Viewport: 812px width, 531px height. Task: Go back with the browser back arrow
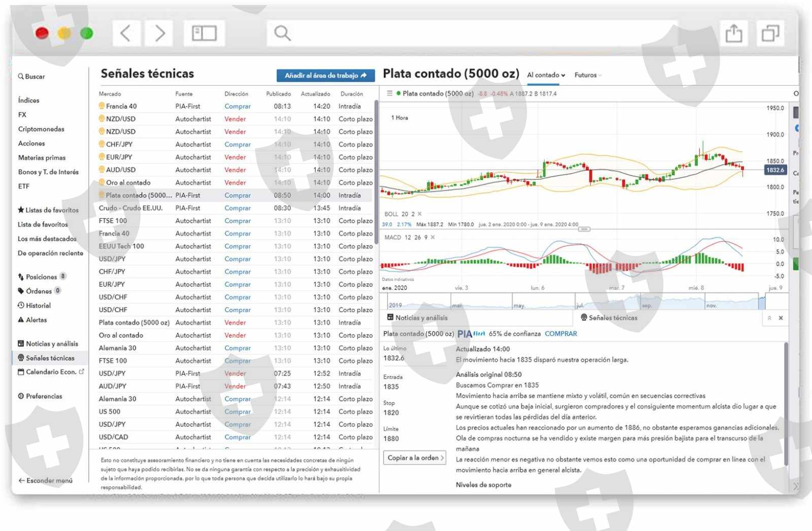[x=125, y=33]
